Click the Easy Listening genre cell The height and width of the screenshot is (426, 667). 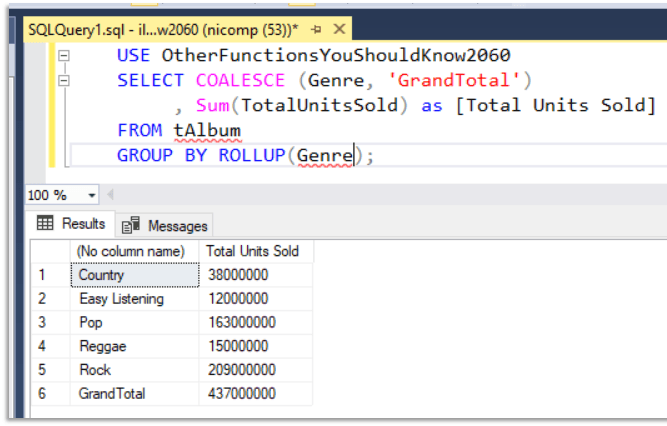[132, 299]
